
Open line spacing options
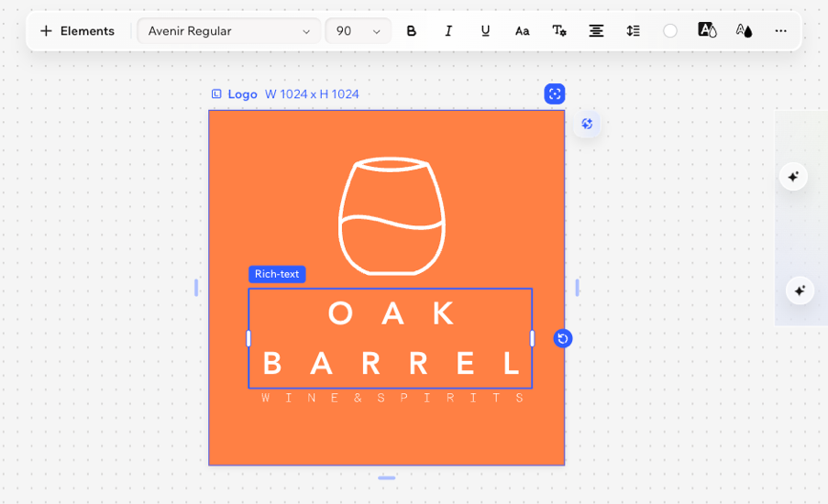click(x=633, y=31)
